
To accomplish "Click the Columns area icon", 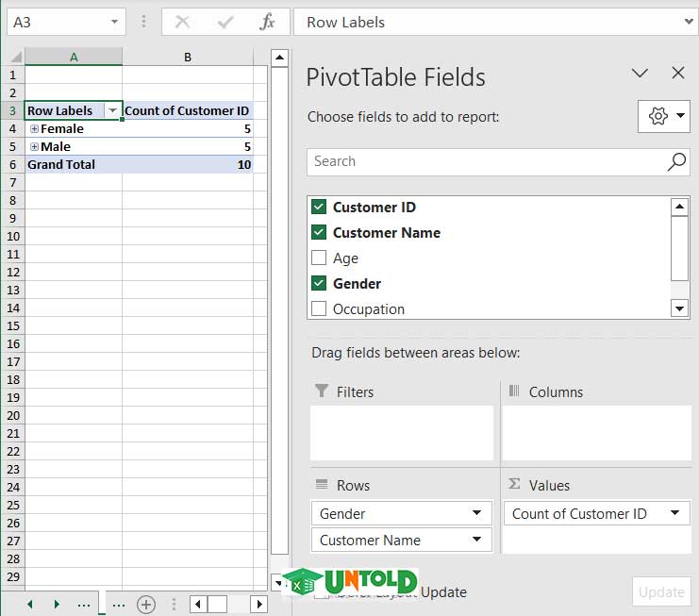I will tap(514, 391).
